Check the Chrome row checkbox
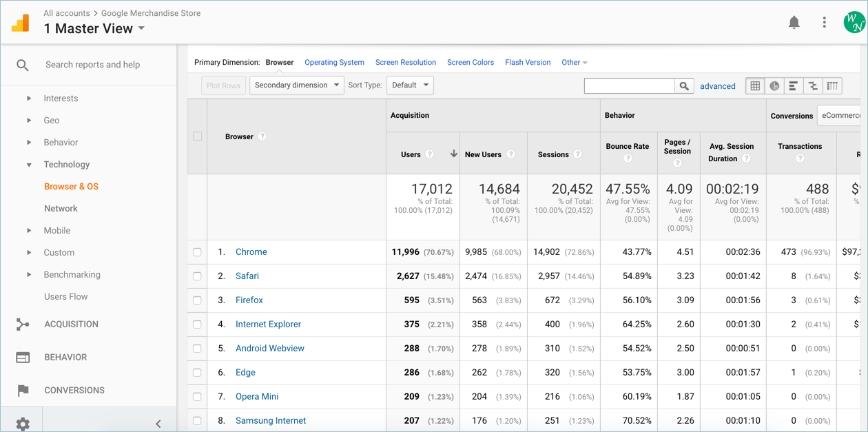Image resolution: width=868 pixels, height=432 pixels. point(198,252)
